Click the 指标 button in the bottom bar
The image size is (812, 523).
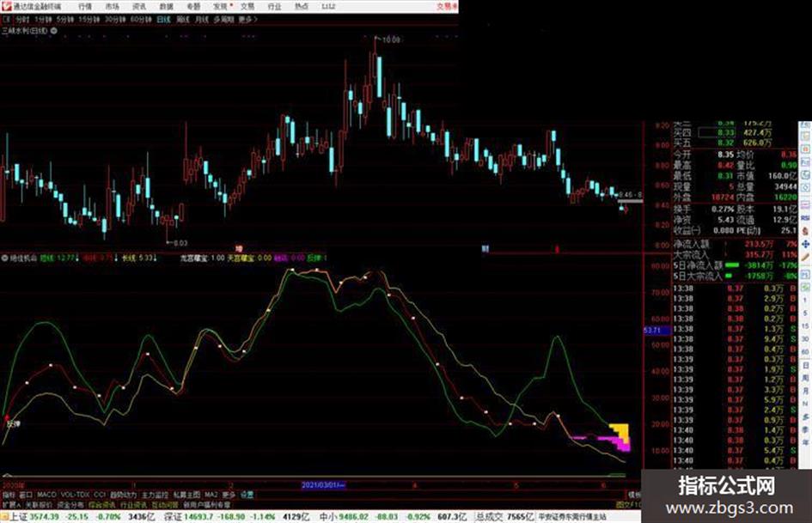point(9,495)
